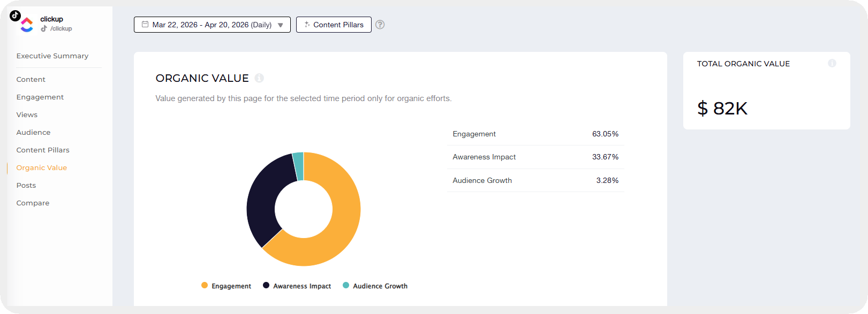Open the Compare link in sidebar

(x=33, y=203)
